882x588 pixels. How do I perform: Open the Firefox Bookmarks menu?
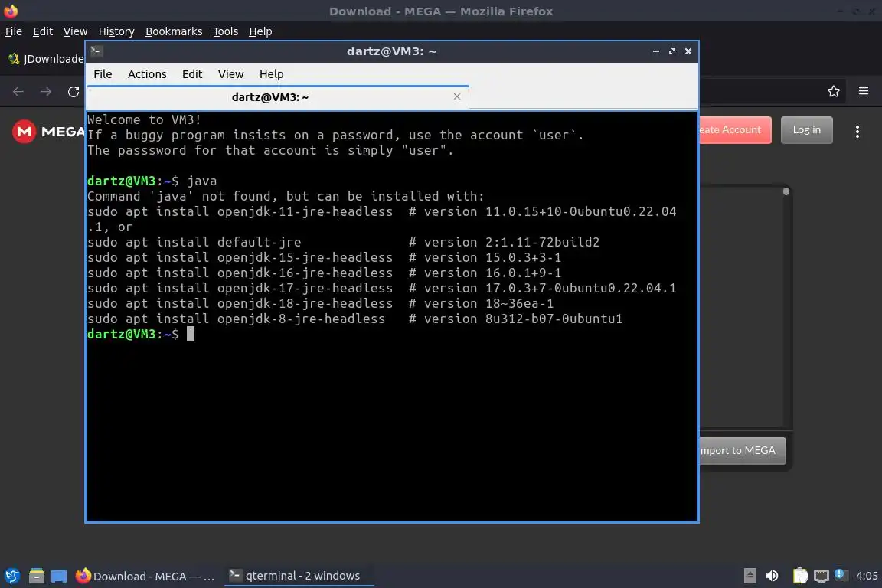[174, 31]
